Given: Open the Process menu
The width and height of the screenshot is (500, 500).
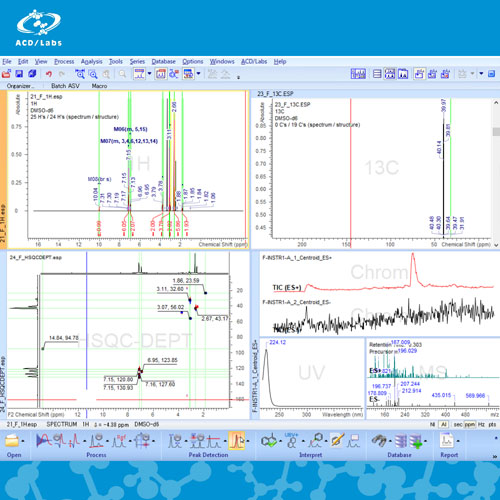Looking at the screenshot, I should tap(64, 62).
